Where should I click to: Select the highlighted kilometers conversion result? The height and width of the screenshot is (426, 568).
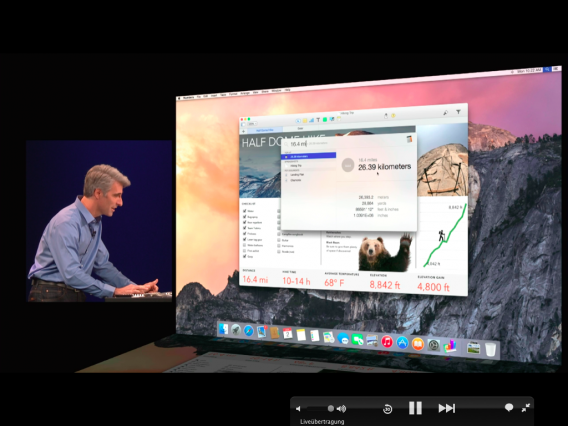[x=309, y=156]
